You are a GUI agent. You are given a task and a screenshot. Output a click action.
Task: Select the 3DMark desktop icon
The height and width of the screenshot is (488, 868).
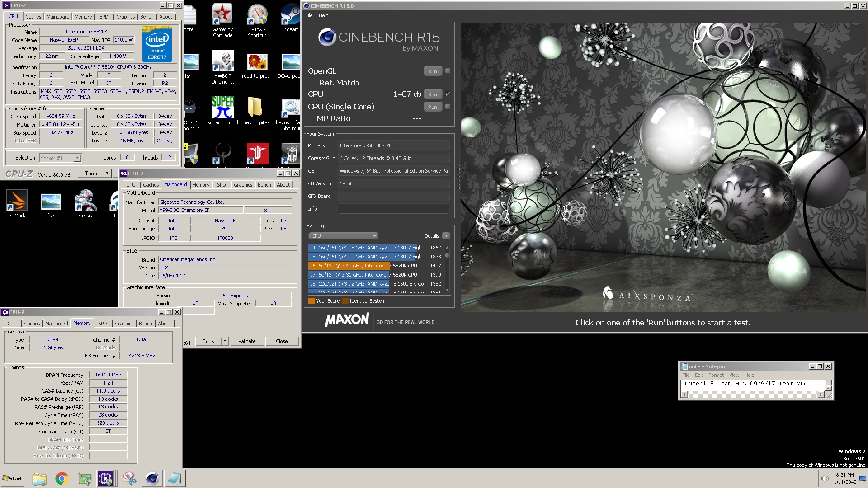pyautogui.click(x=17, y=204)
